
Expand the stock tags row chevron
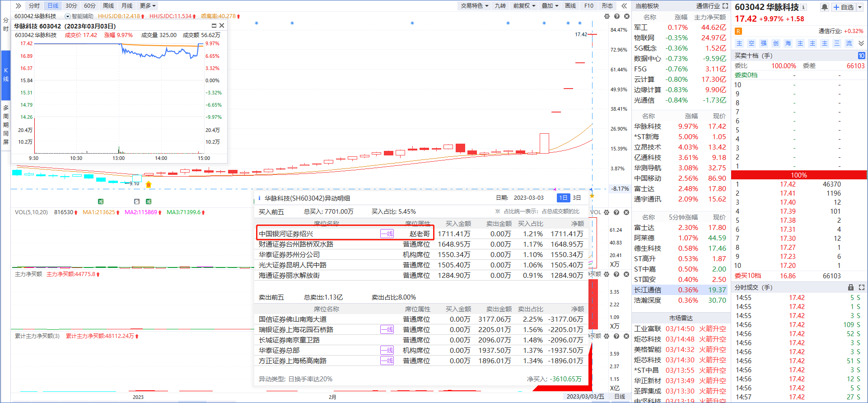click(x=861, y=43)
